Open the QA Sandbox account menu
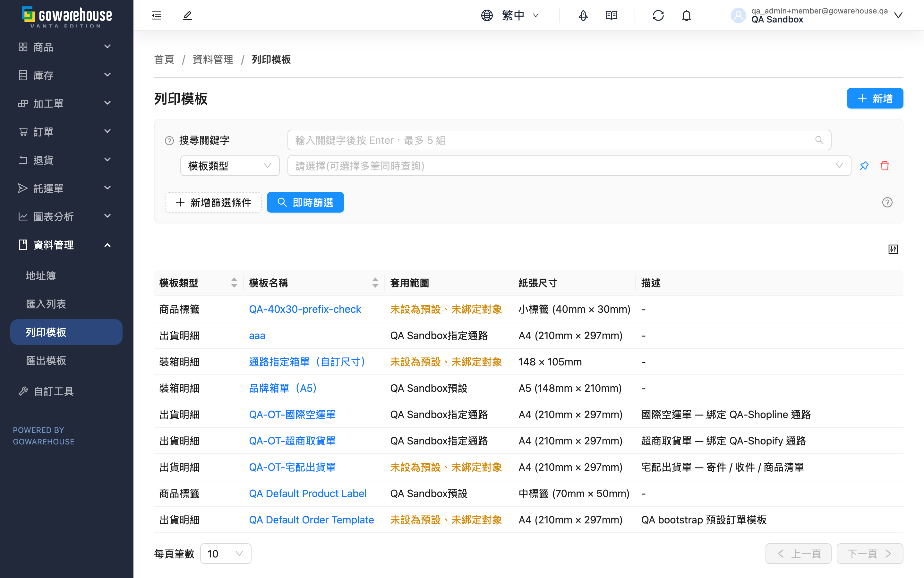 [x=816, y=15]
